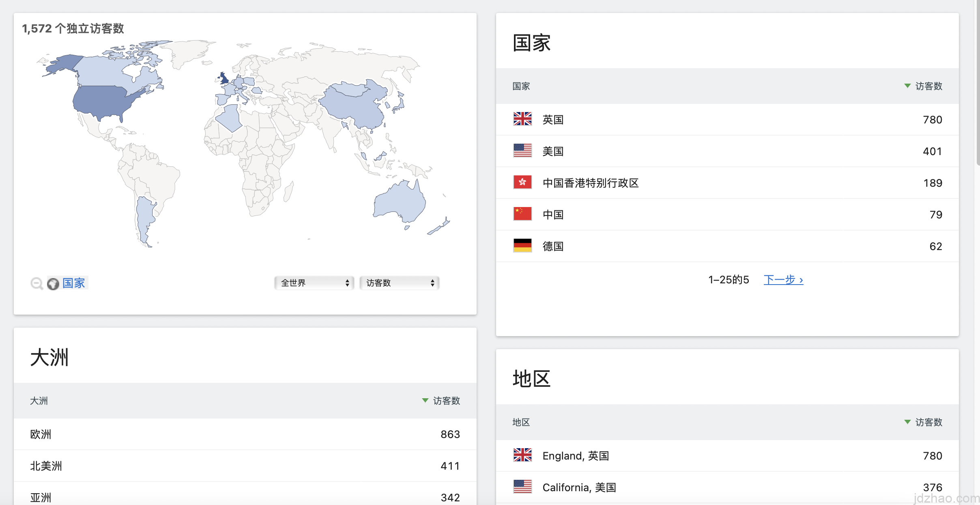Sort 地区 table by 访客数 header
The height and width of the screenshot is (505, 980).
[928, 422]
